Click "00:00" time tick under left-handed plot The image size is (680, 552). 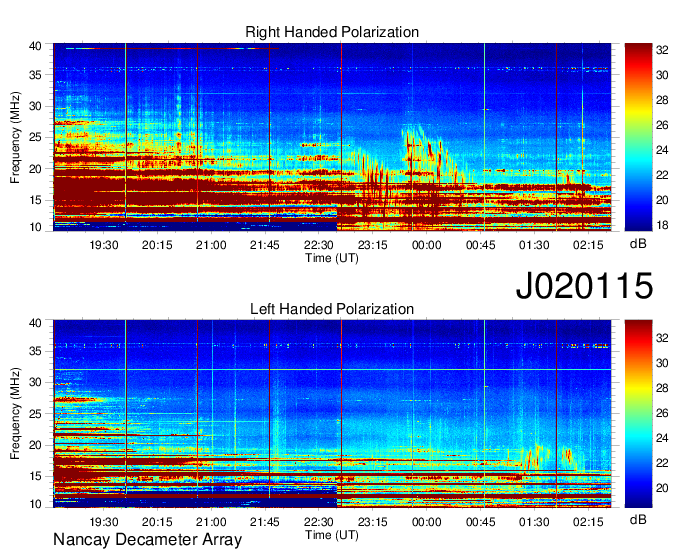tap(427, 522)
